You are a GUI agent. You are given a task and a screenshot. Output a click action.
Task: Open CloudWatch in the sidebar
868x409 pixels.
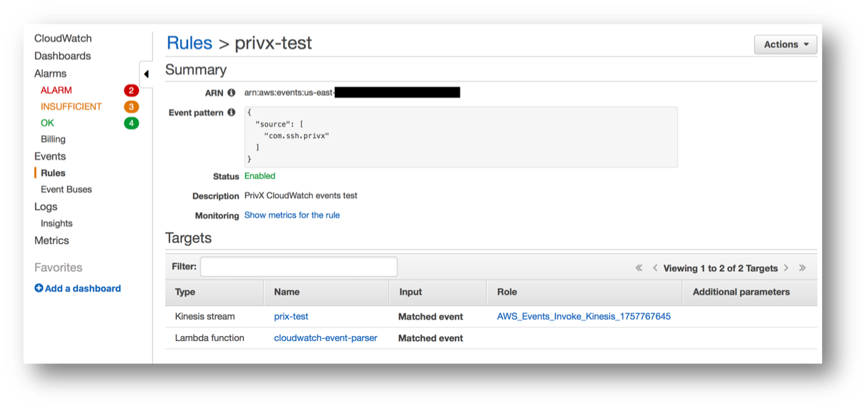(63, 39)
